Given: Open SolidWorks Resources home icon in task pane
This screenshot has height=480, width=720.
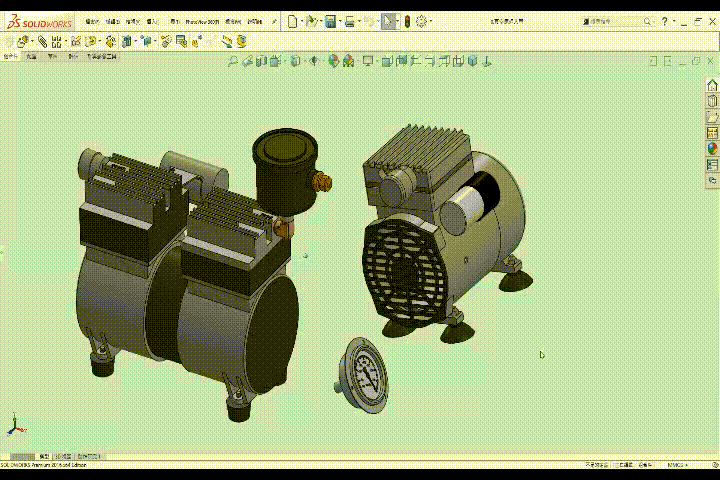Looking at the screenshot, I should [712, 85].
